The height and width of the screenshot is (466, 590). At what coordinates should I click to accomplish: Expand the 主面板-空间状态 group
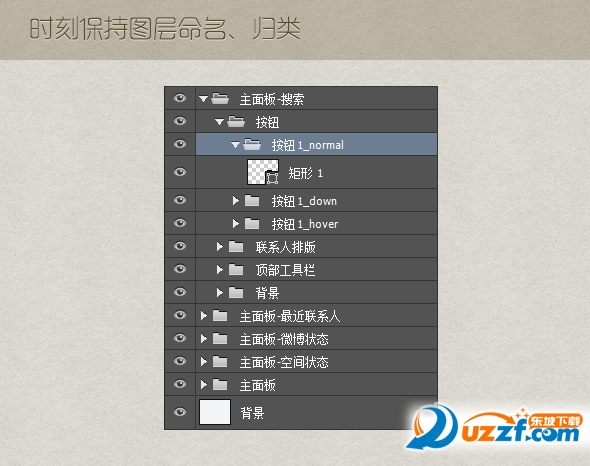tap(204, 362)
